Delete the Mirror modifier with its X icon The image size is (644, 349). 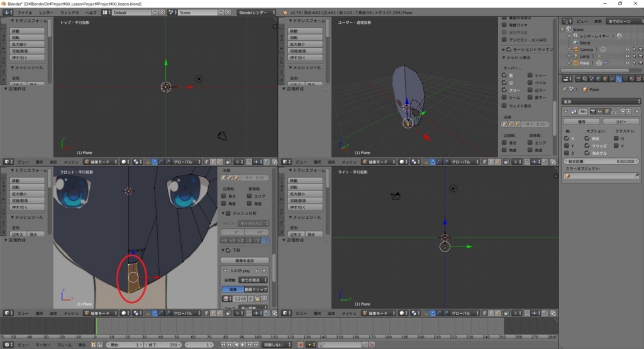pyautogui.click(x=637, y=112)
